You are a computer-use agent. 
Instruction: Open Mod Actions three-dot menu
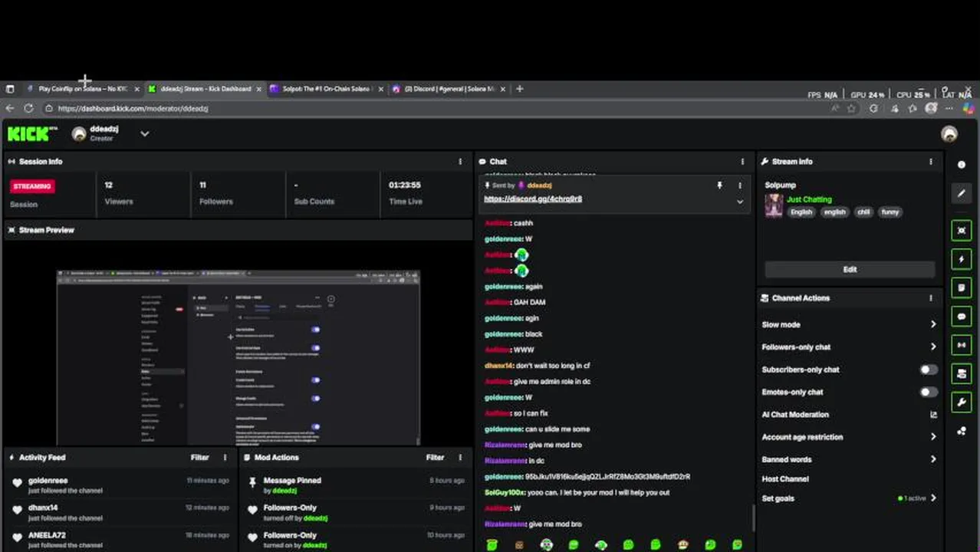(x=460, y=458)
